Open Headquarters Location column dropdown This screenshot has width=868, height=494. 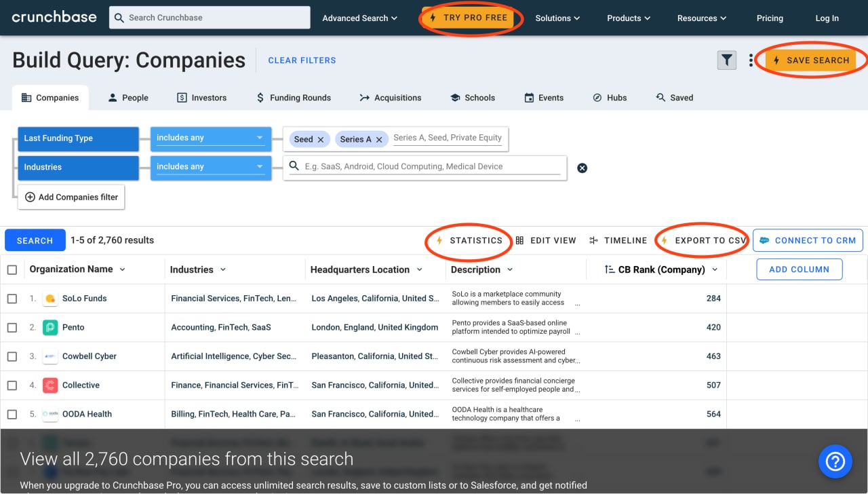[420, 269]
